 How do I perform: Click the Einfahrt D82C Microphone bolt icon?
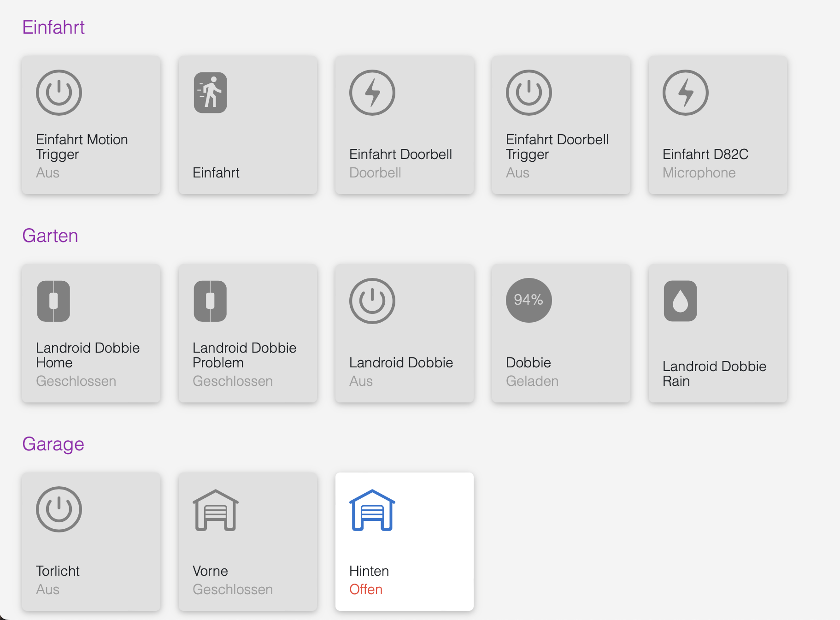(685, 93)
